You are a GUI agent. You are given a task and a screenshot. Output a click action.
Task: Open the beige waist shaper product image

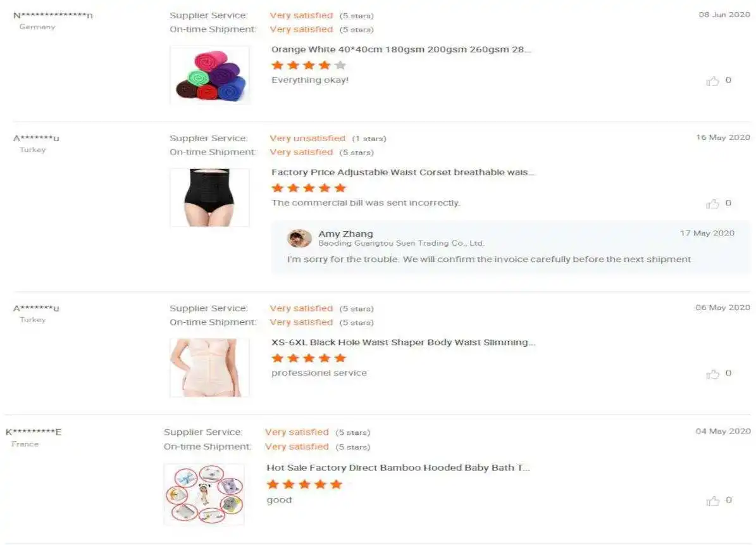pos(210,368)
